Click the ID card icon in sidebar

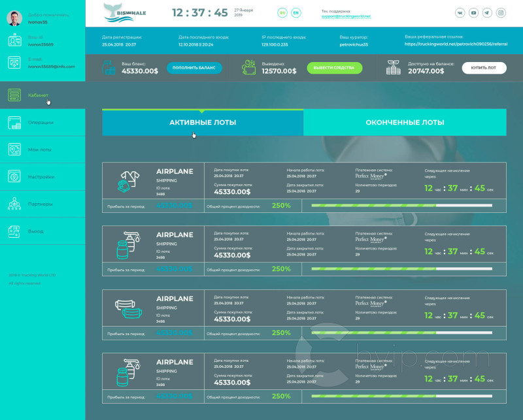(x=14, y=40)
